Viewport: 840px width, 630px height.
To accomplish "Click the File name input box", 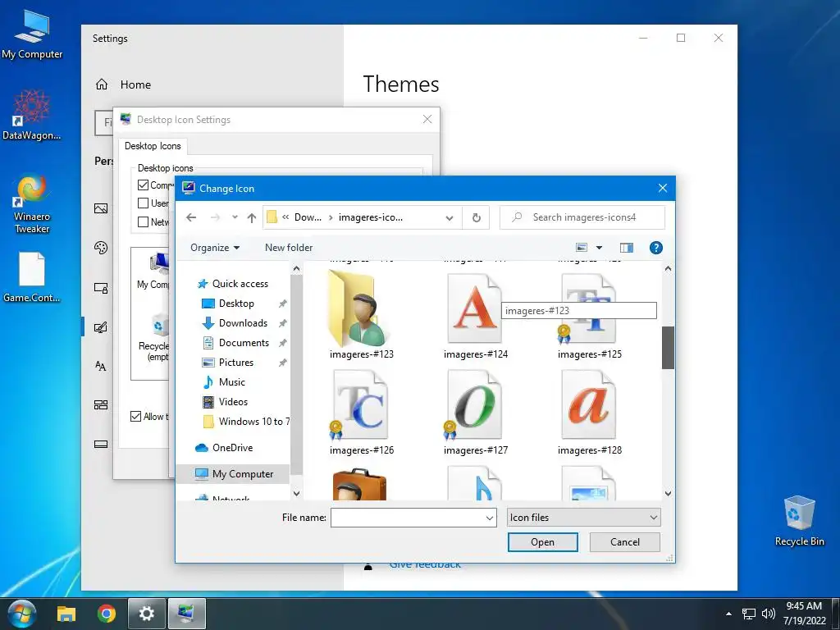I will pos(407,518).
